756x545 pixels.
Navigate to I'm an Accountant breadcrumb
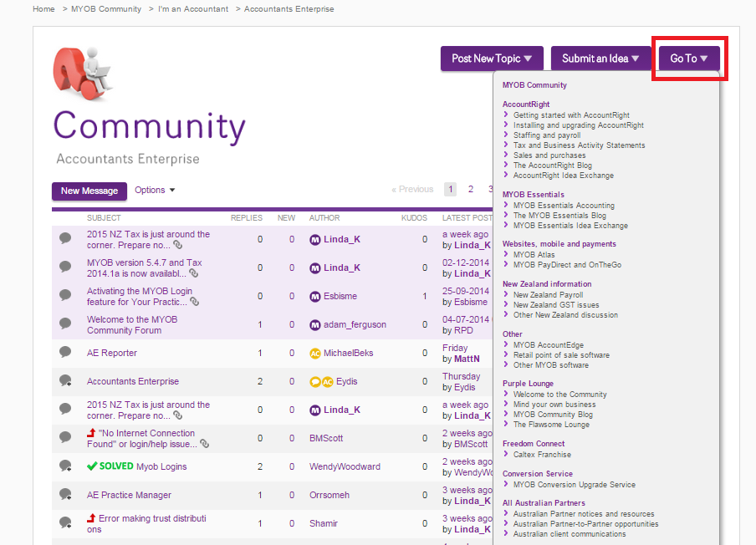pos(193,9)
